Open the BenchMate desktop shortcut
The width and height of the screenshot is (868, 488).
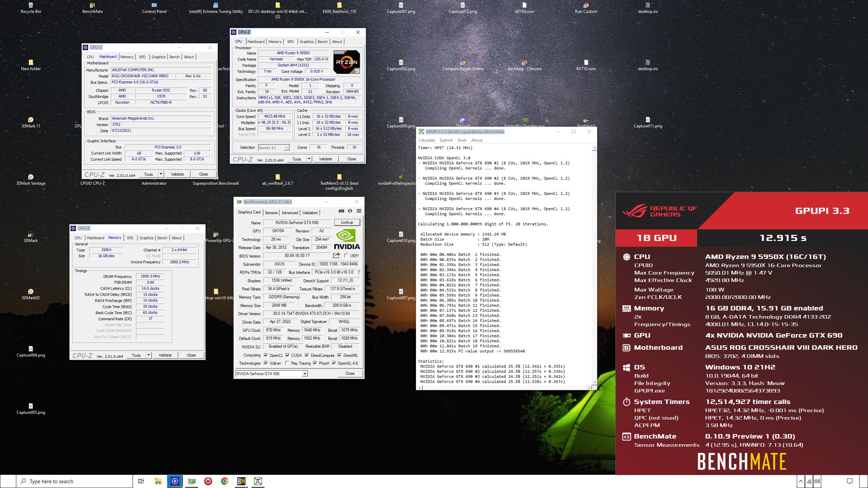[x=93, y=8]
